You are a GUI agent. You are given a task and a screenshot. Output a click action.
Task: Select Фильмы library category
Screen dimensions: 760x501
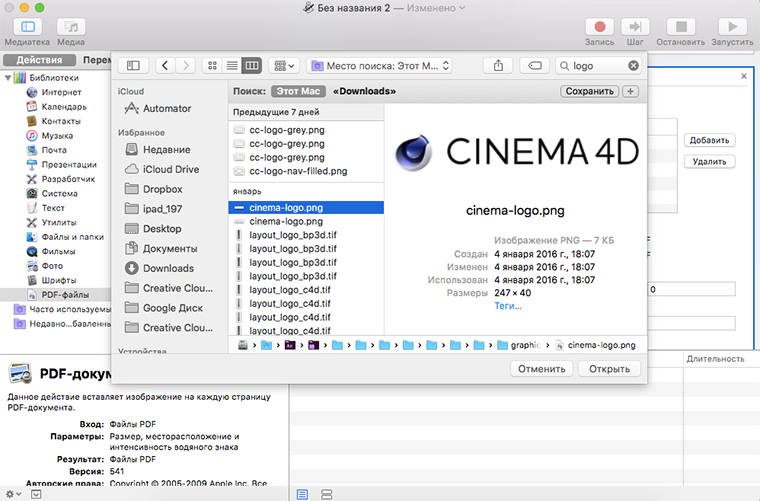pyautogui.click(x=50, y=251)
